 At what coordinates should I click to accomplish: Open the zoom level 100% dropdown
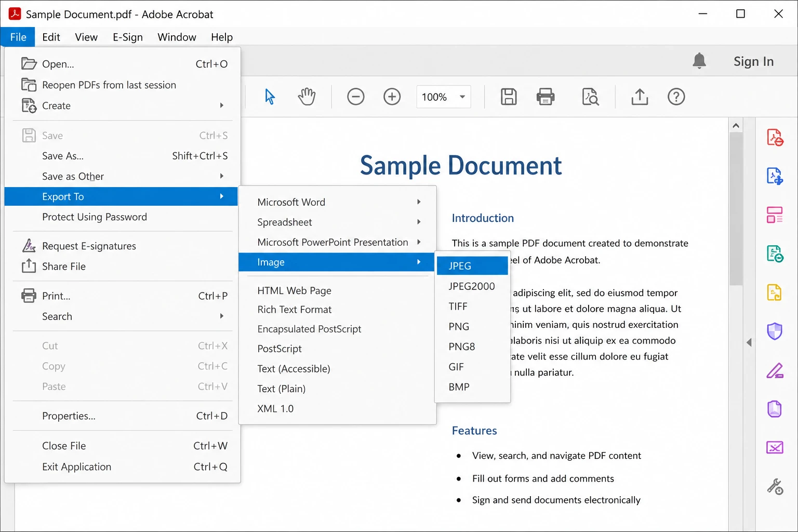point(443,97)
